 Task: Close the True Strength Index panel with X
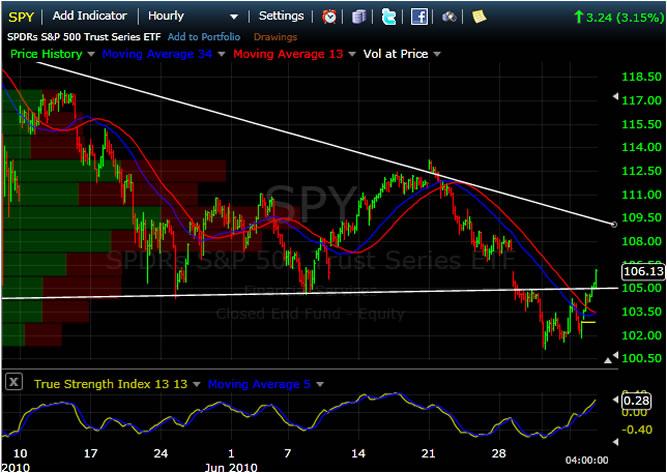(x=14, y=382)
